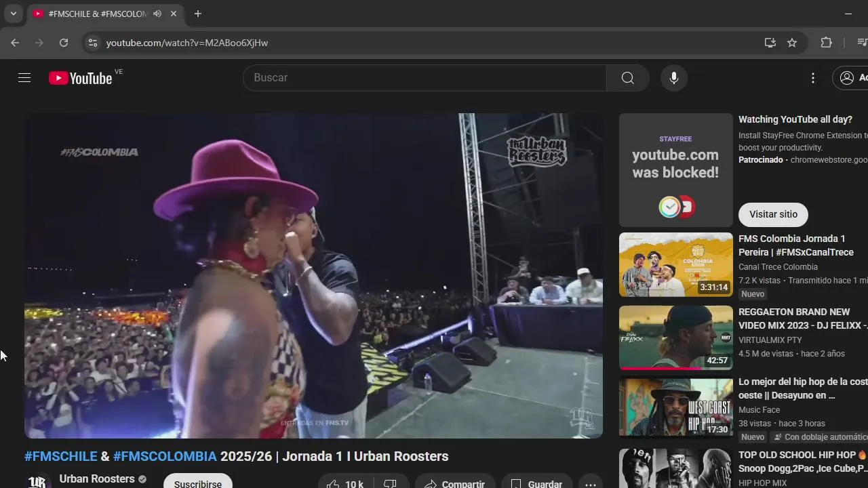Open the tab search dropdown arrow
This screenshot has height=488, width=868.
click(13, 14)
